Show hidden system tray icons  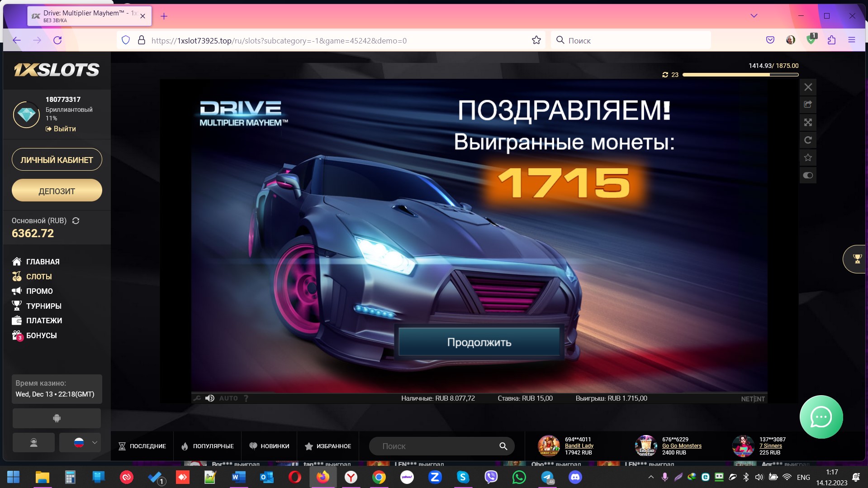coord(650,477)
